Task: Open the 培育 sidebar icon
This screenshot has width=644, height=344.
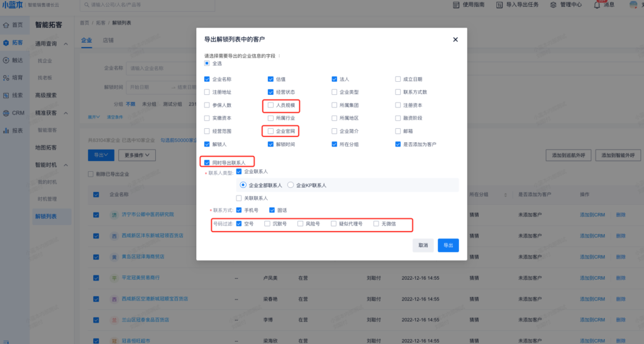Action: [x=6, y=78]
